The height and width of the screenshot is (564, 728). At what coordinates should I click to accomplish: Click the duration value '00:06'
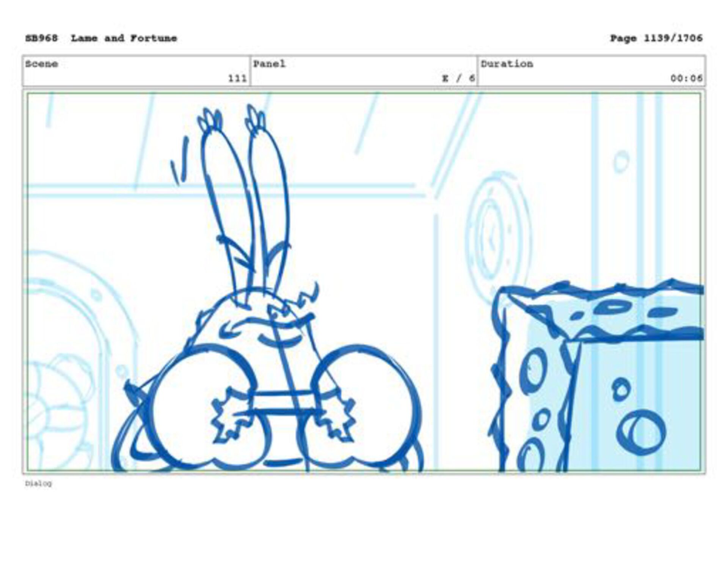(x=686, y=79)
